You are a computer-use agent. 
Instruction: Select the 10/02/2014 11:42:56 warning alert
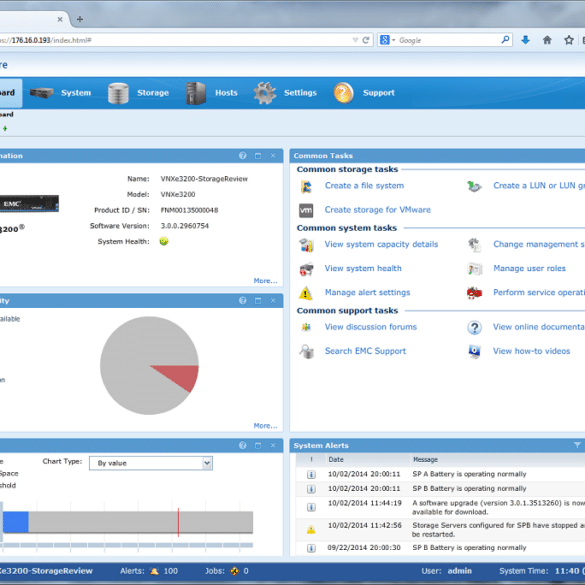(x=440, y=529)
